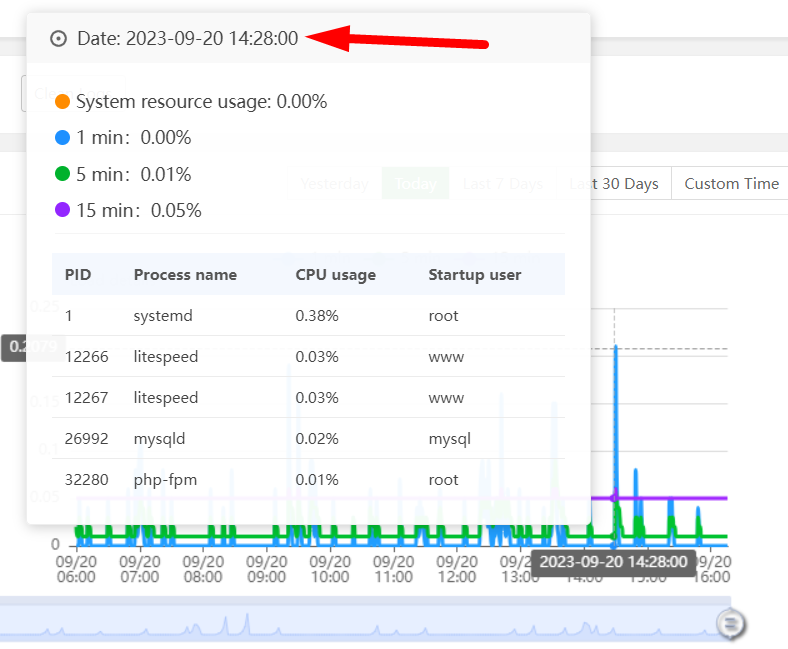Click the CPU usage column header

(x=335, y=274)
